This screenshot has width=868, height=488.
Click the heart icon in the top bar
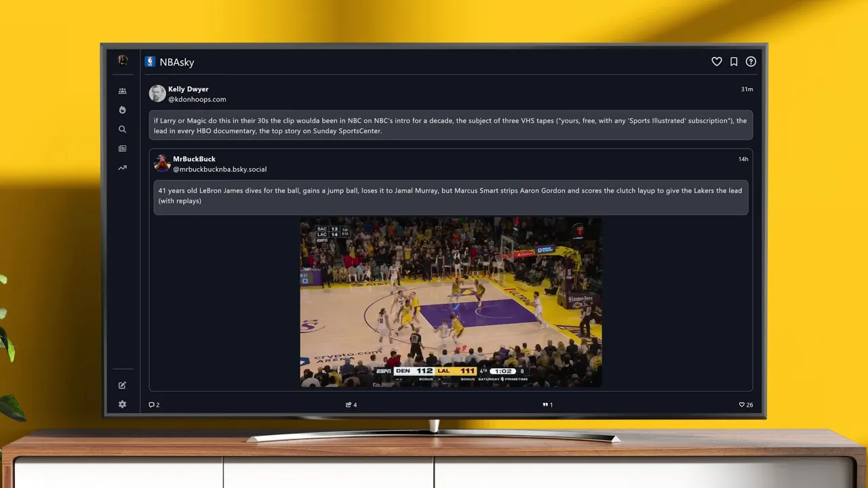click(716, 62)
